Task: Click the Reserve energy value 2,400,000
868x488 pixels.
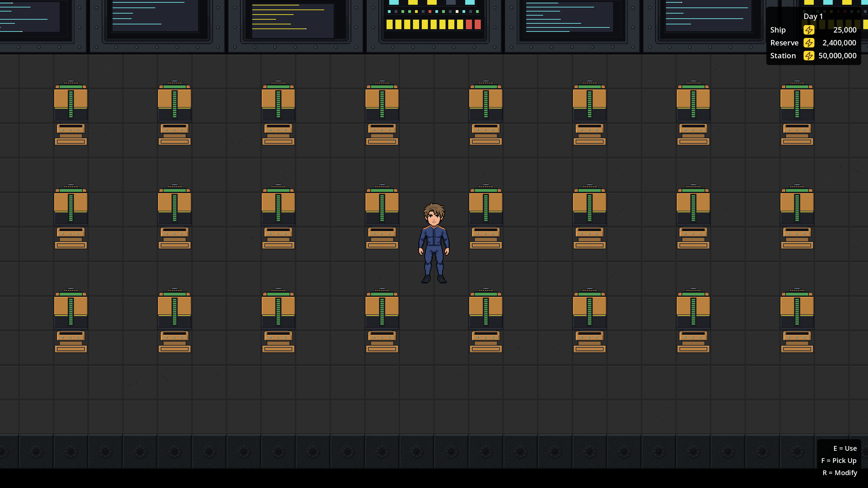Action: point(839,43)
